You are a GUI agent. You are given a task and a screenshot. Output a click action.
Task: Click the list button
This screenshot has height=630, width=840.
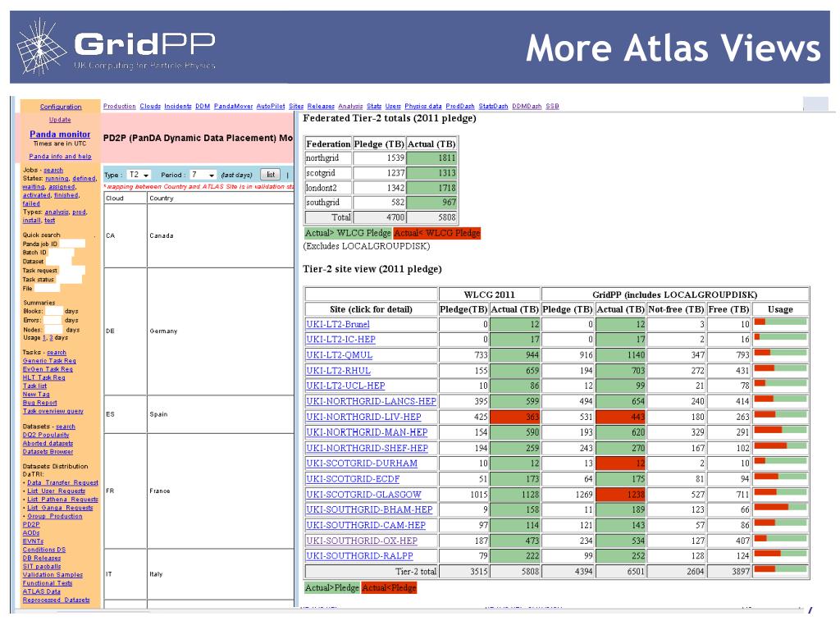click(x=271, y=175)
